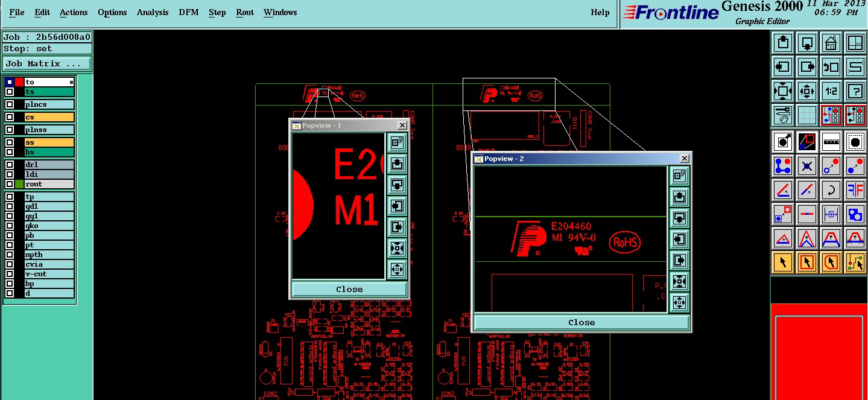Viewport: 868px width, 400px height.
Task: Select the ruler measure tool
Action: pos(831,142)
